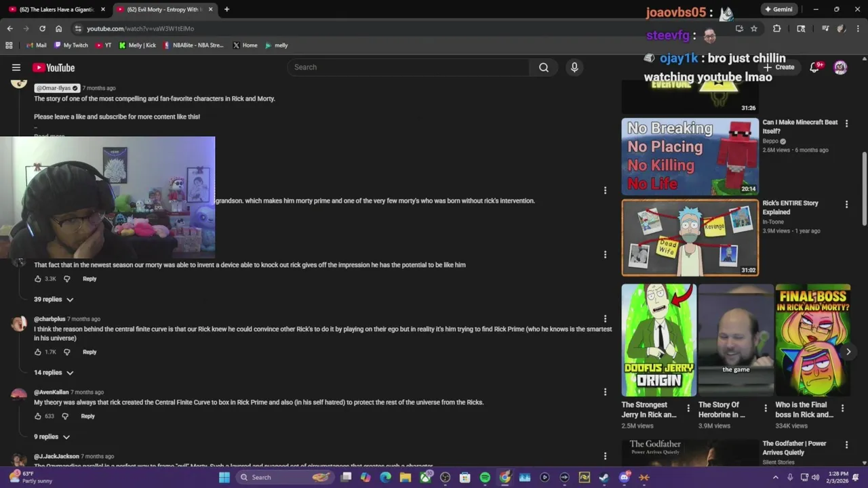Reload the page with the refresh icon

pos(42,28)
